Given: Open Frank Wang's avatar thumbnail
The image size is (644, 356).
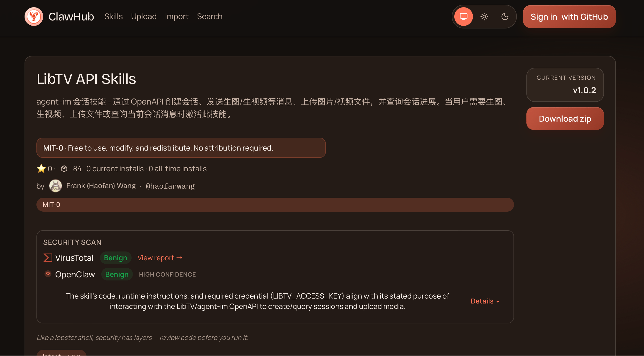Looking at the screenshot, I should point(56,186).
